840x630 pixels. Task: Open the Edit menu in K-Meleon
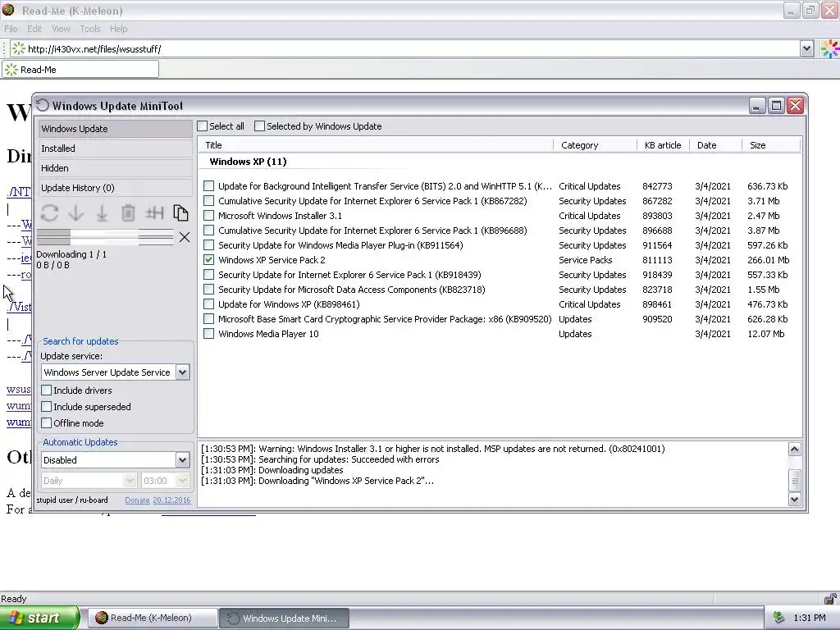click(x=34, y=29)
